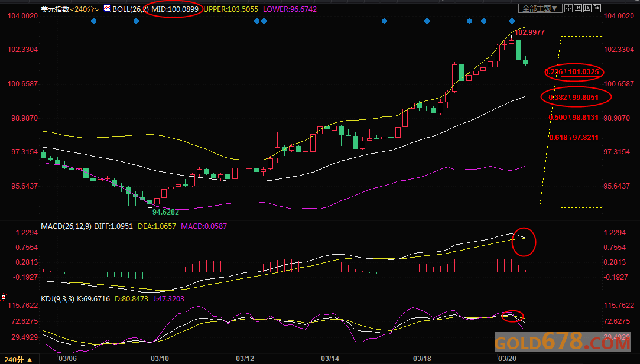Click 102.3304 on the left price axis
640x364 pixels.
pyautogui.click(x=23, y=50)
